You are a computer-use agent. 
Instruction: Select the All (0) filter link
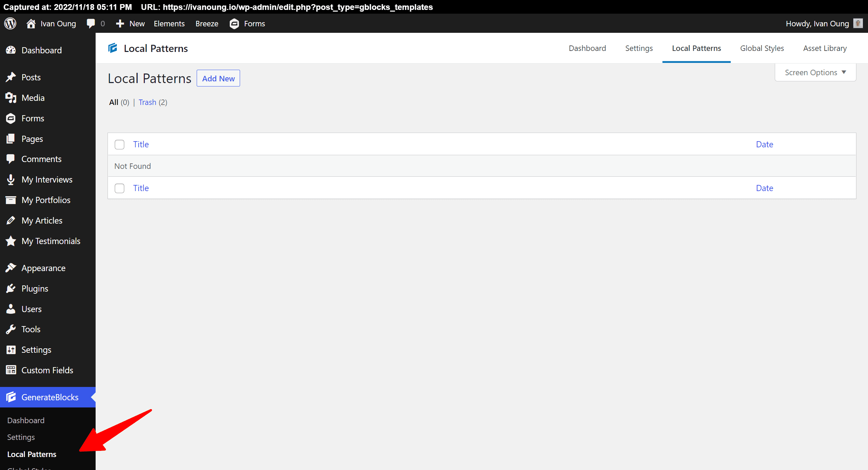[119, 102]
